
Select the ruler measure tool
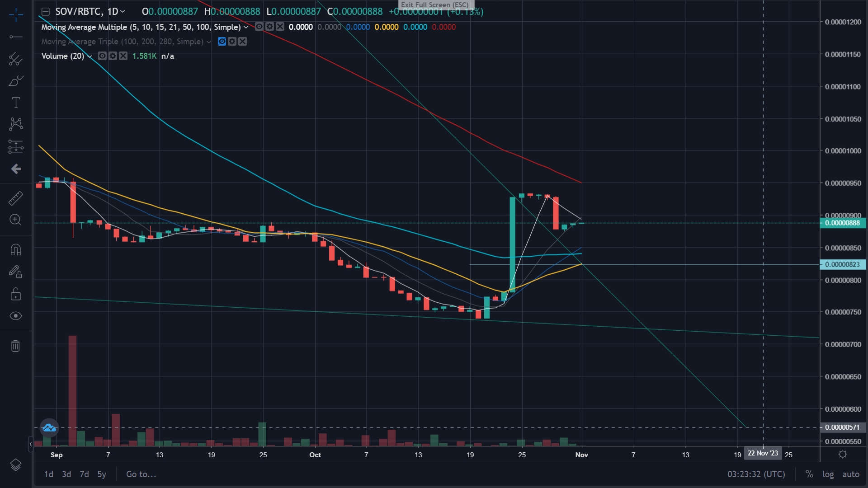pyautogui.click(x=16, y=198)
